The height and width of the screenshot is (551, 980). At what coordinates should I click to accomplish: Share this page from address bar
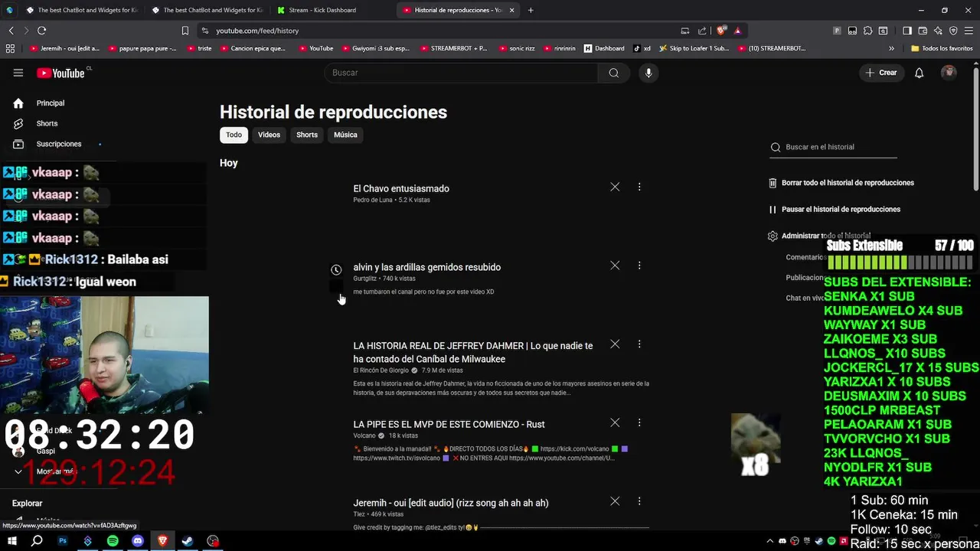point(702,31)
